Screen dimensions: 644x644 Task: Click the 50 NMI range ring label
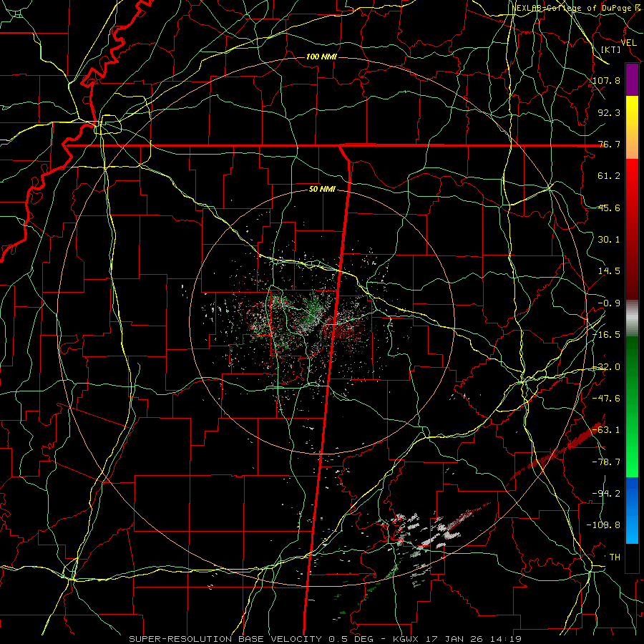click(x=322, y=190)
